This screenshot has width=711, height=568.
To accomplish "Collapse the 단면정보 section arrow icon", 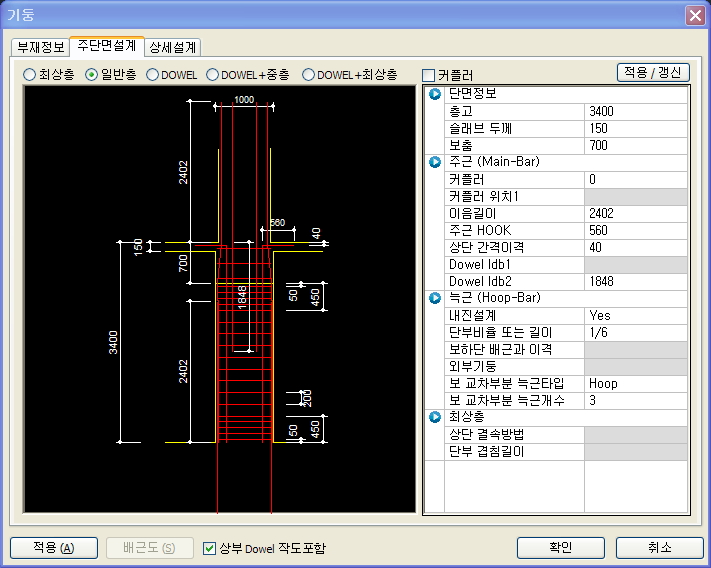I will [x=435, y=94].
